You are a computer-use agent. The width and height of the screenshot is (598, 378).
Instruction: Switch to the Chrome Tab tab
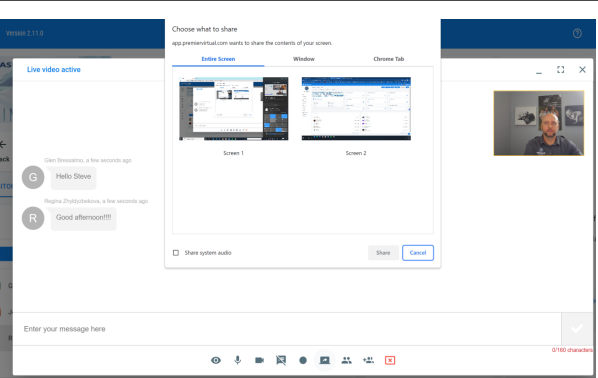pos(389,59)
